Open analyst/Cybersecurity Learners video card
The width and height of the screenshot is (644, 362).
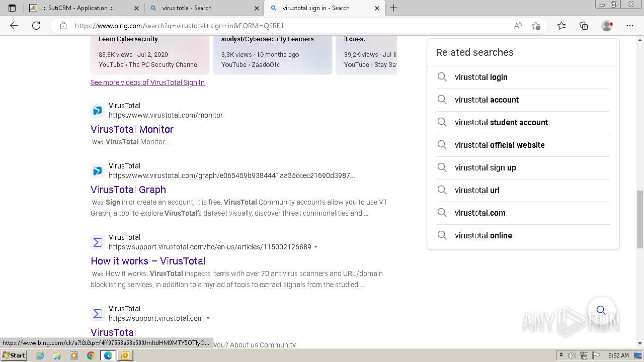click(273, 54)
